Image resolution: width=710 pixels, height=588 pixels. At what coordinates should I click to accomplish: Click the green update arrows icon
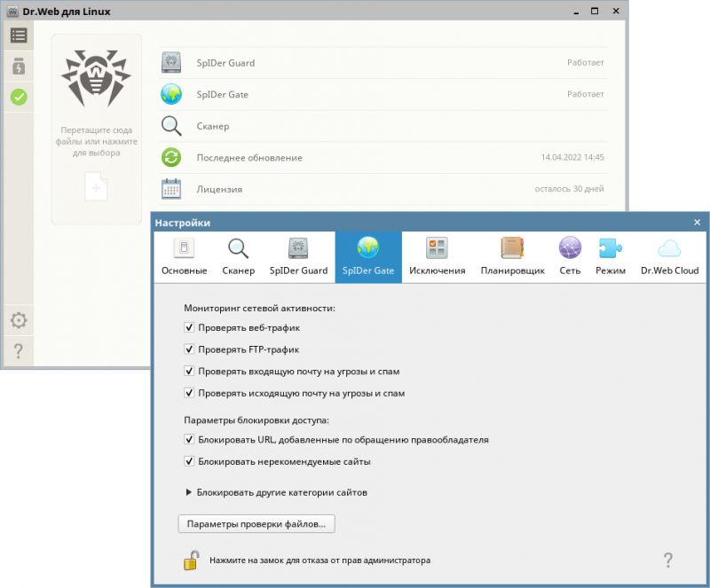click(171, 158)
